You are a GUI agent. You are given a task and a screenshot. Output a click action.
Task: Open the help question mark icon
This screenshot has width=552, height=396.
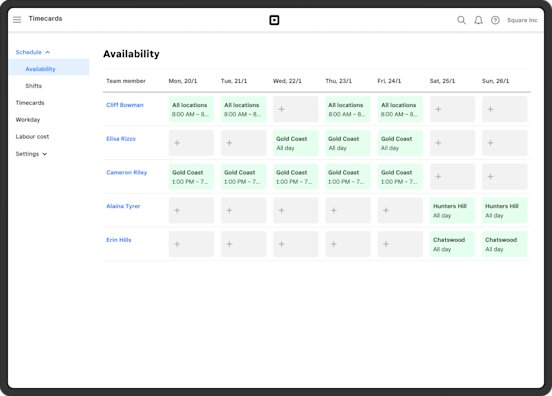coord(495,20)
